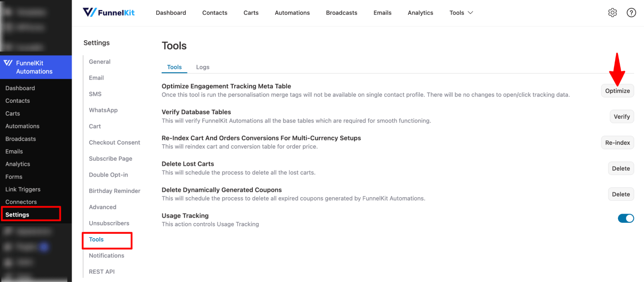Image resolution: width=644 pixels, height=282 pixels.
Task: Click Delete button for Dynamically Generated Coupons
Action: pyautogui.click(x=621, y=194)
